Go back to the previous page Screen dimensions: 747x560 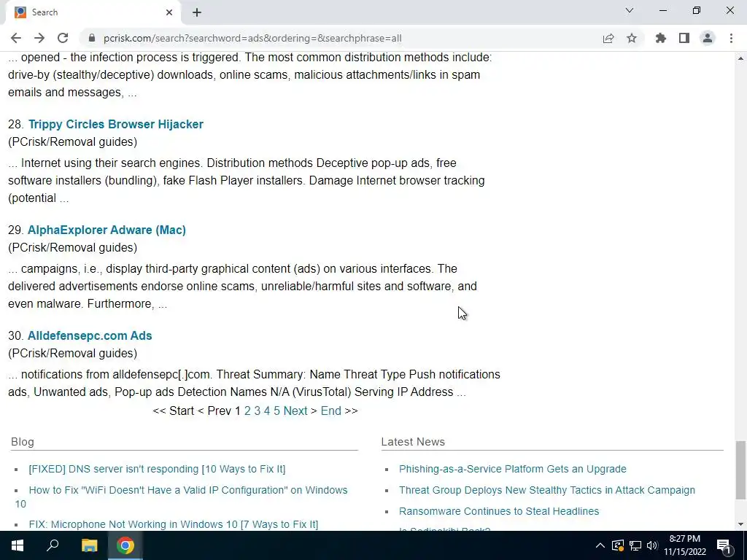click(16, 38)
